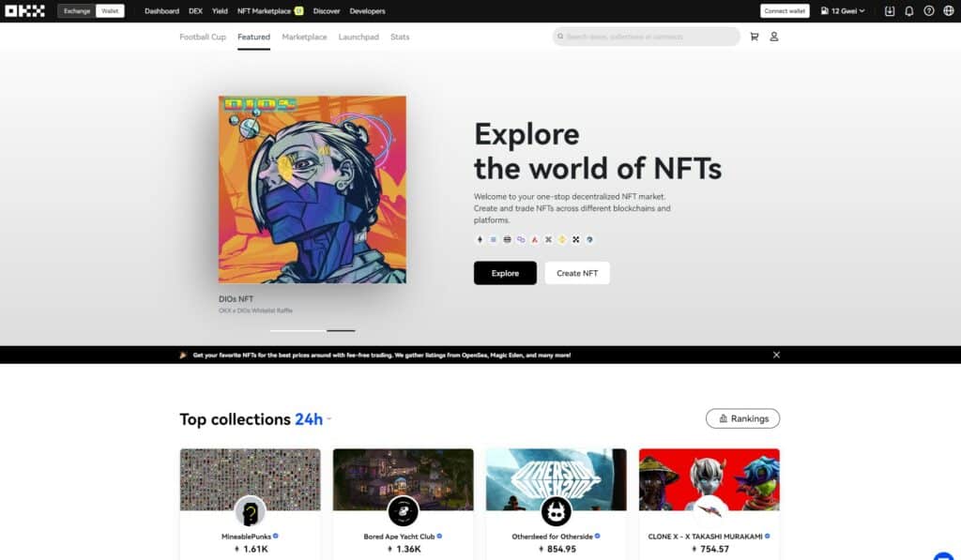Open the language globe icon
This screenshot has width=961, height=560.
point(948,11)
